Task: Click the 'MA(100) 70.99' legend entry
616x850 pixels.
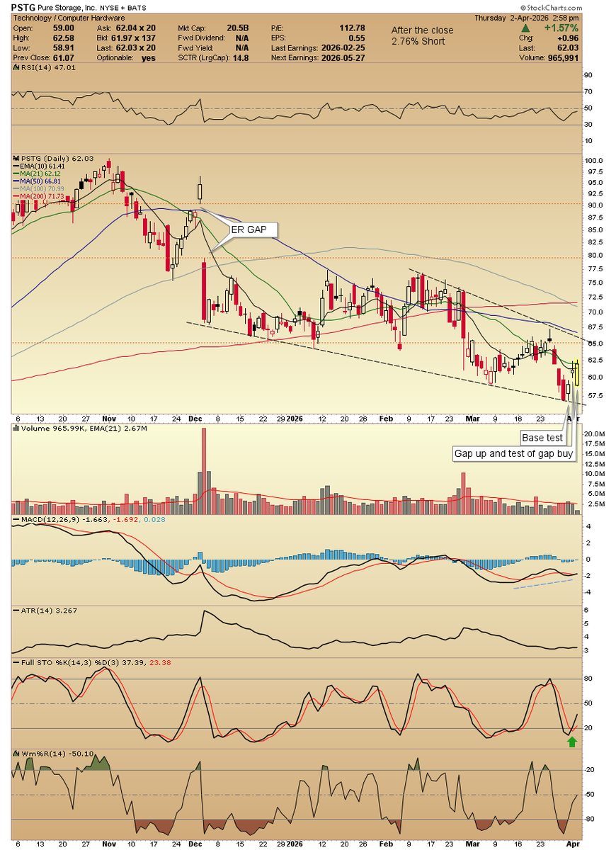Action: click(x=39, y=189)
